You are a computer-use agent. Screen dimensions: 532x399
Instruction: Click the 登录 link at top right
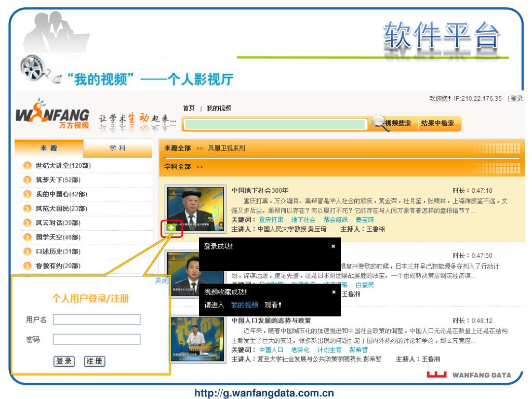(x=517, y=98)
